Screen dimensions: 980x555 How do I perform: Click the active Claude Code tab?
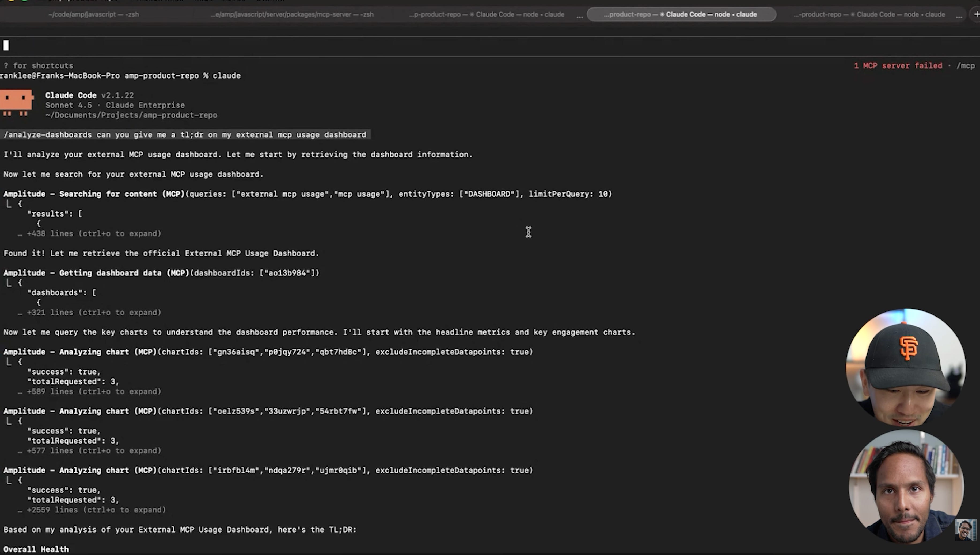coord(681,14)
